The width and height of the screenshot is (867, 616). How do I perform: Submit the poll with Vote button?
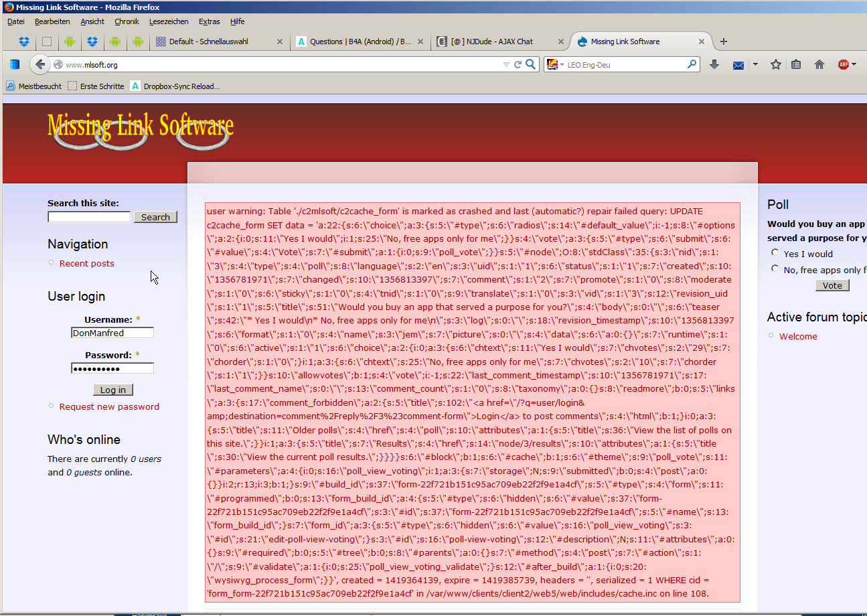pos(832,285)
